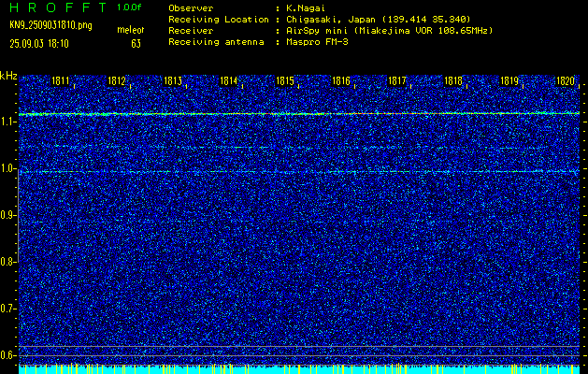This screenshot has width=588, height=374.
Task: Click the 0.9 kHz axis label
Action: pos(7,215)
